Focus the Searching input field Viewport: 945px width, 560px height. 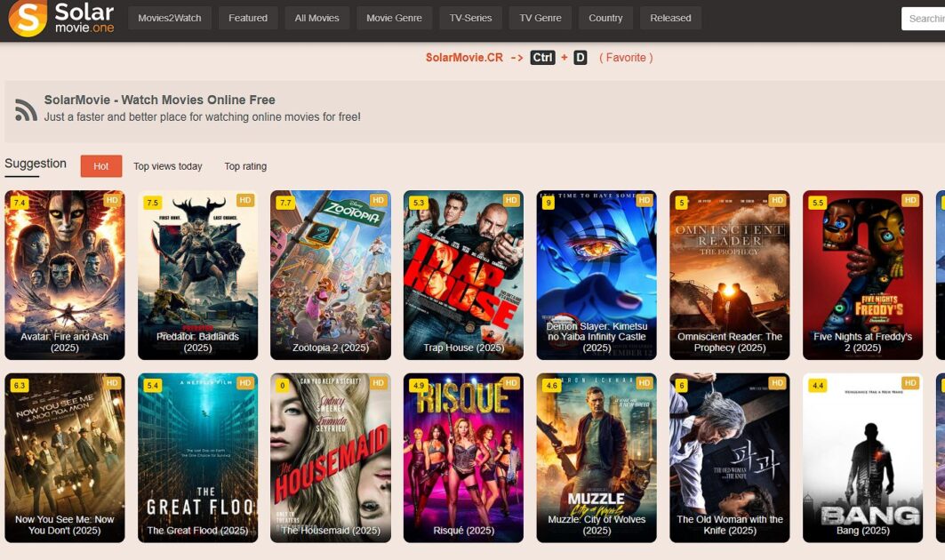pyautogui.click(x=924, y=19)
